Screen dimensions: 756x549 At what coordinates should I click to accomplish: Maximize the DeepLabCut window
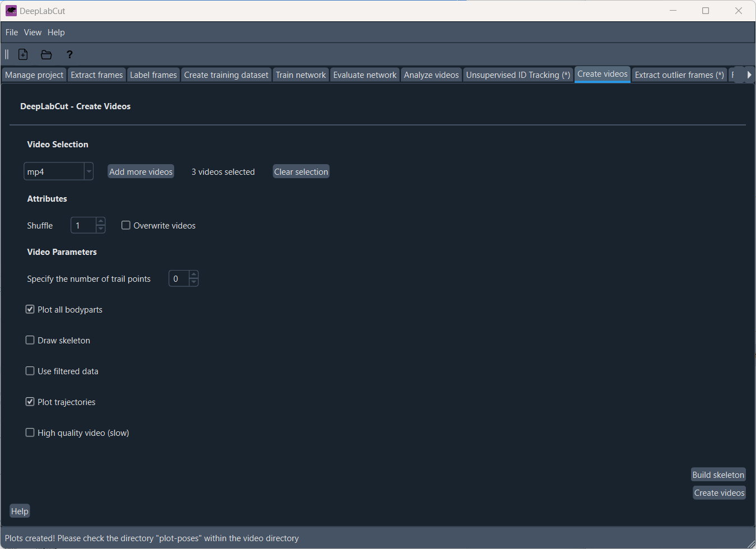click(706, 11)
